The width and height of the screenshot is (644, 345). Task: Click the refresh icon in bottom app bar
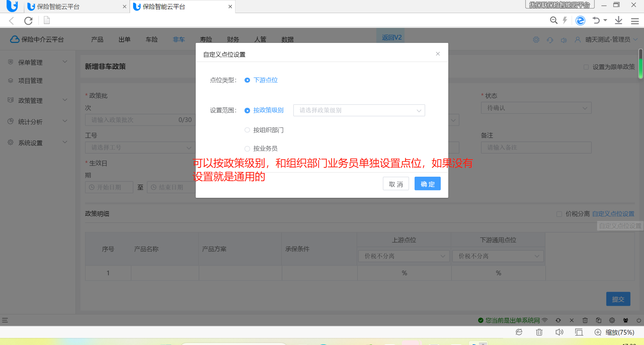click(558, 320)
